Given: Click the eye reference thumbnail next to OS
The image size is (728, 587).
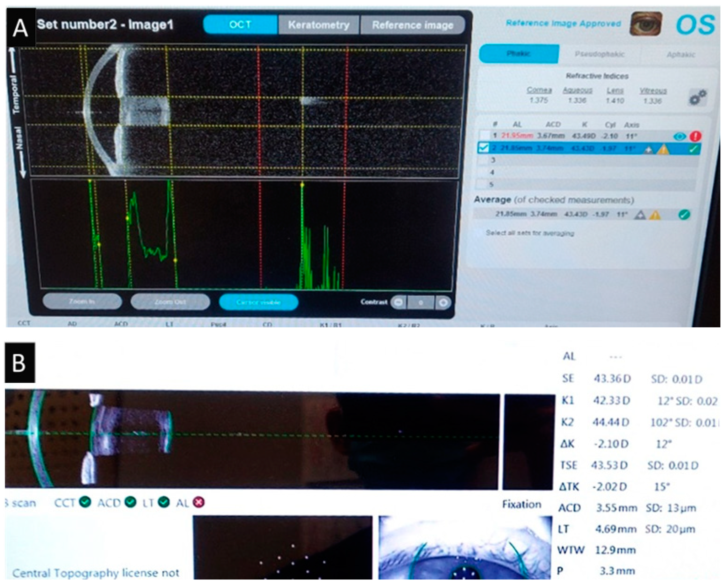Looking at the screenshot, I should click(646, 24).
